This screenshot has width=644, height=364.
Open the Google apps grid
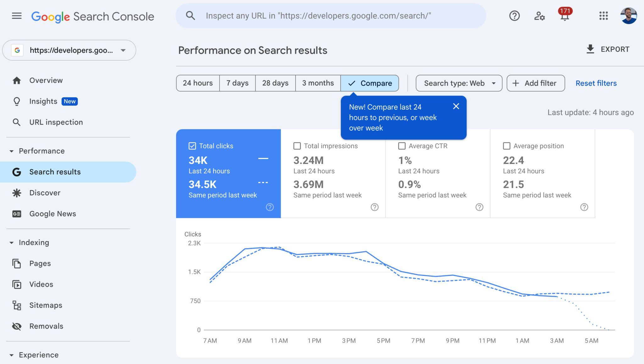603,16
